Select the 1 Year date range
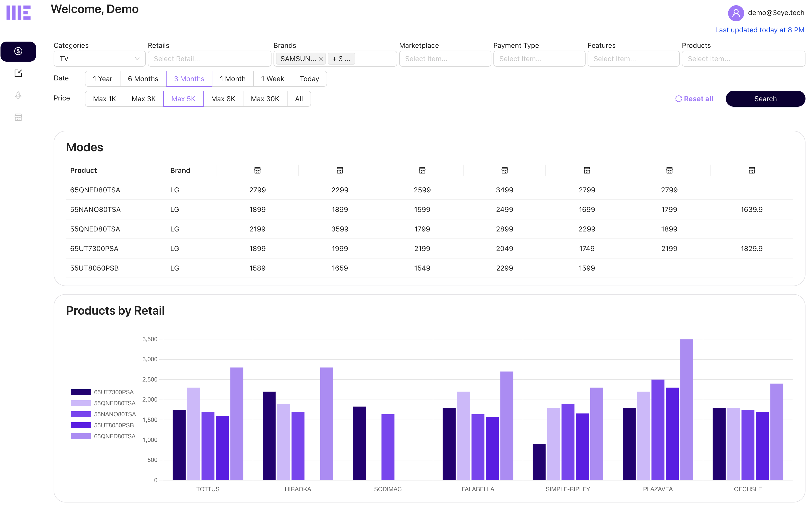 (x=102, y=79)
